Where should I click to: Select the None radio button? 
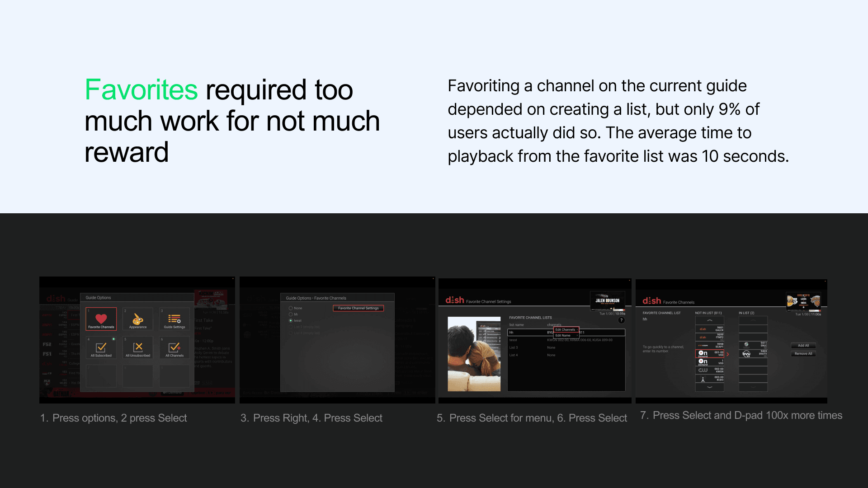click(x=291, y=308)
